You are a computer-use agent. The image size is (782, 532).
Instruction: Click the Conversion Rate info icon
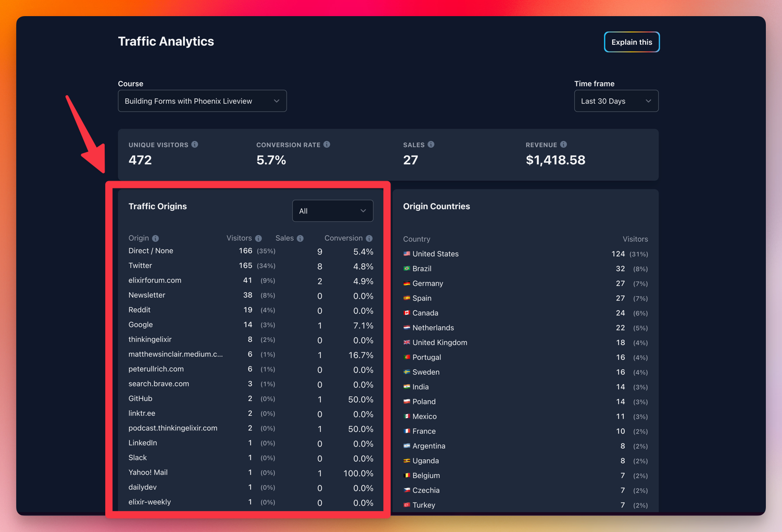click(x=327, y=145)
